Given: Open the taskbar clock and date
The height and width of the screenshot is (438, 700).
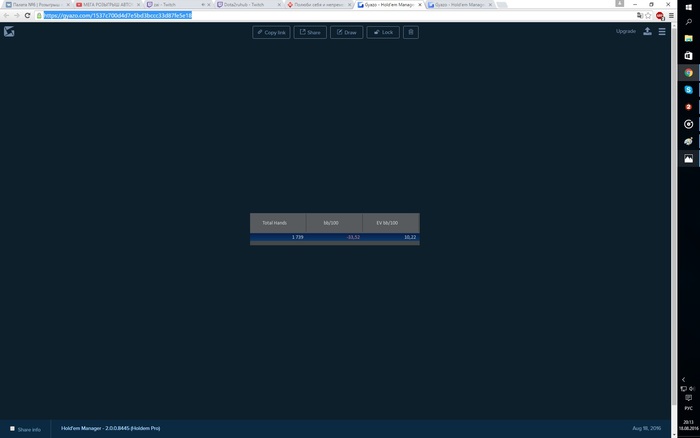Looking at the screenshot, I should [688, 425].
